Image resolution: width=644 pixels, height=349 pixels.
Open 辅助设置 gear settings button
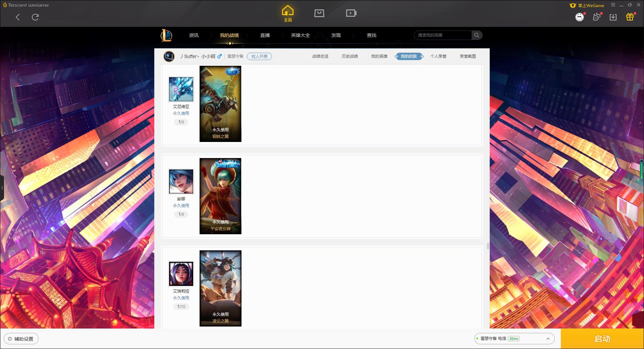tap(21, 339)
